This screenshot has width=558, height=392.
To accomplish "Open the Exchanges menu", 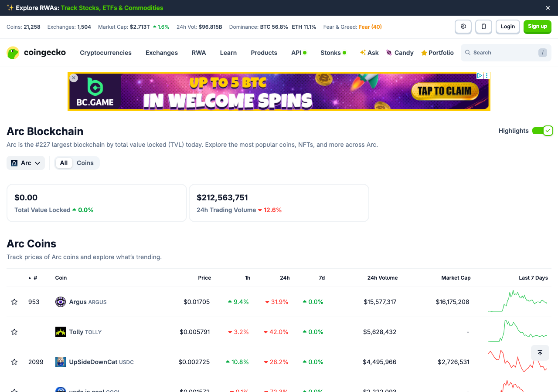I will [162, 53].
